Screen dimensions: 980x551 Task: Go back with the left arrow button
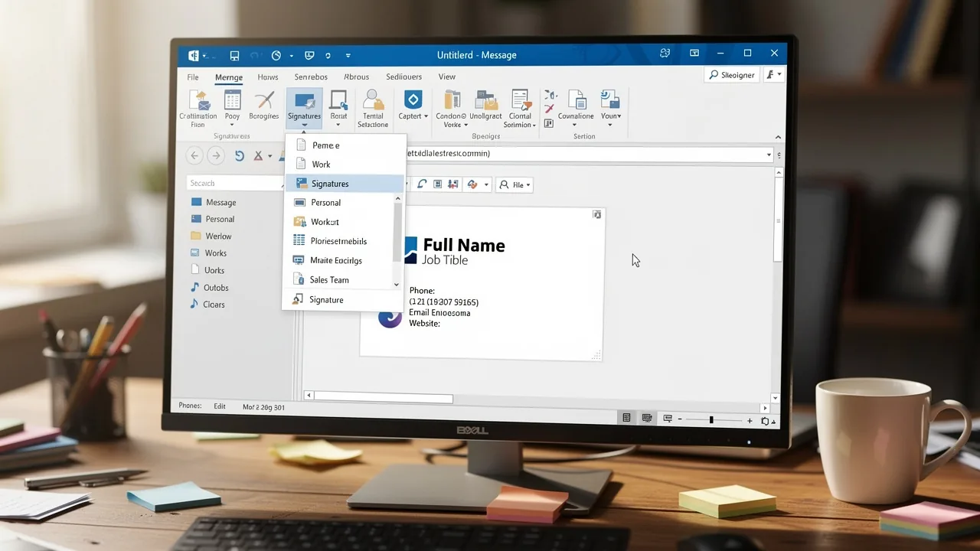pos(194,155)
